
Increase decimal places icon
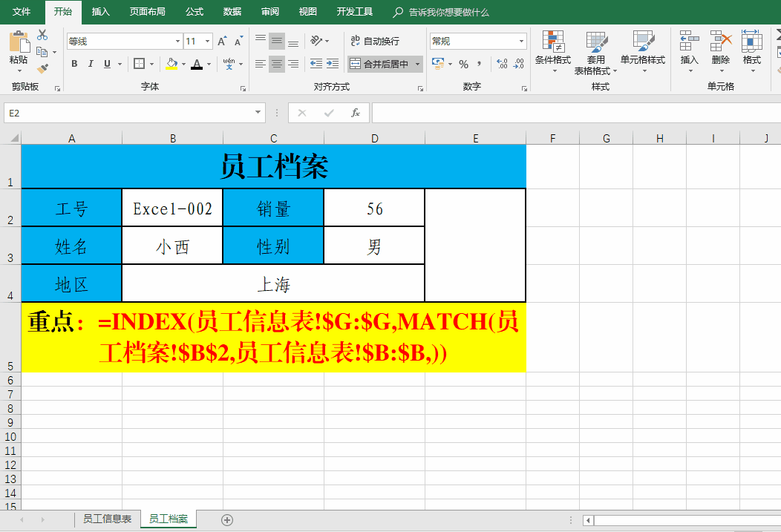click(502, 64)
